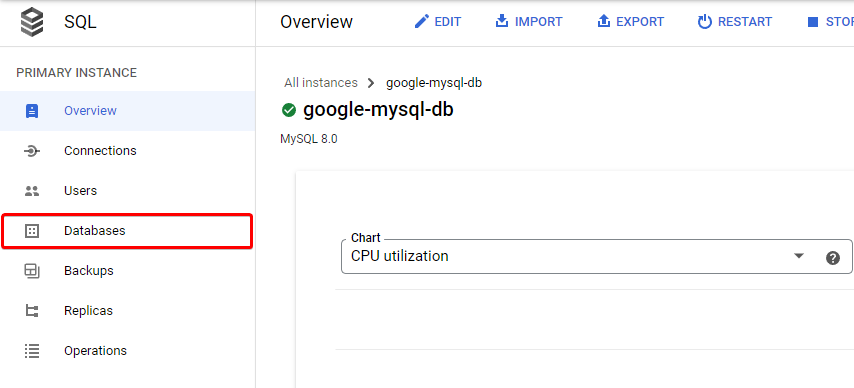Viewport: 854px width, 388px height.
Task: Click the Backups icon in sidebar
Action: coord(32,271)
